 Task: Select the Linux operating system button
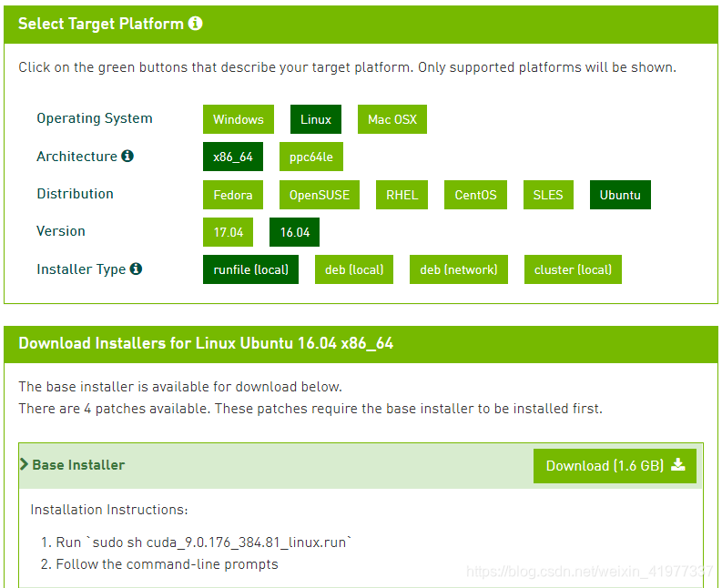point(316,119)
